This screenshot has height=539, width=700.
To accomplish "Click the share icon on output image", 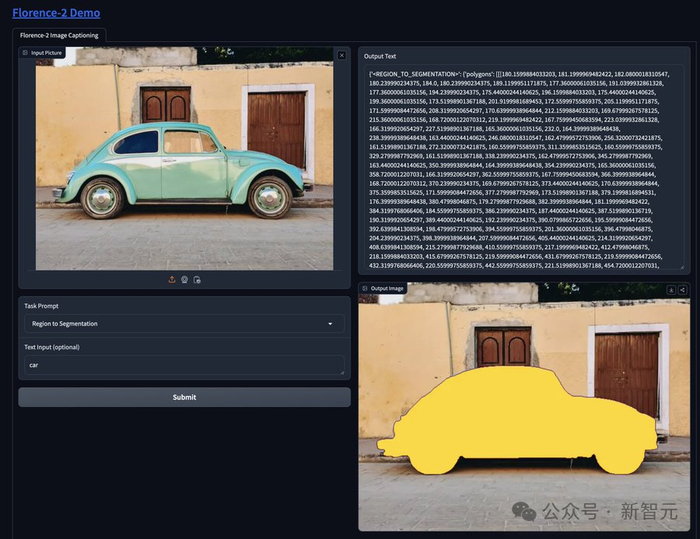I will pyautogui.click(x=682, y=289).
